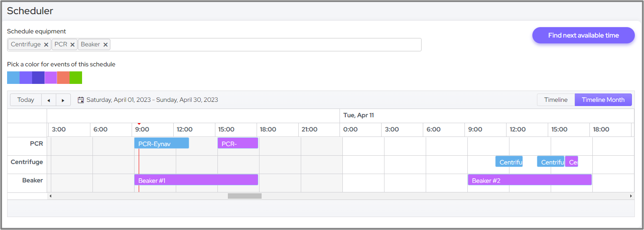
Task: Go to next date range arrow
Action: coord(63,100)
